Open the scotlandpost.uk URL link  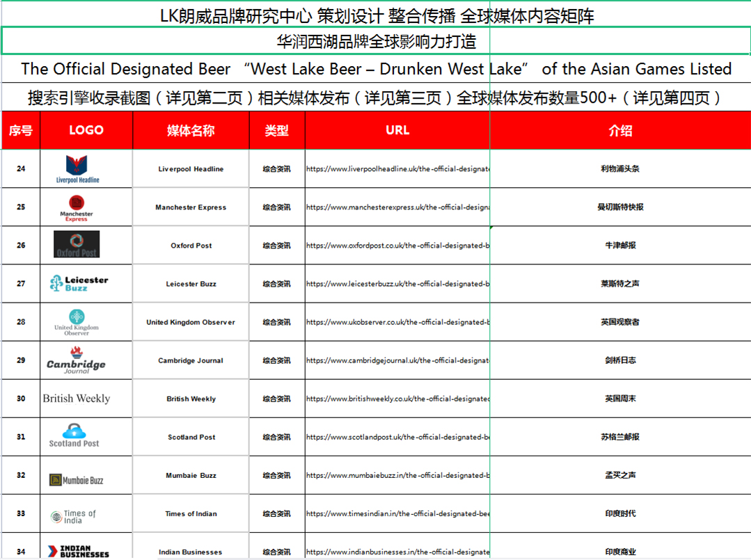click(x=397, y=437)
